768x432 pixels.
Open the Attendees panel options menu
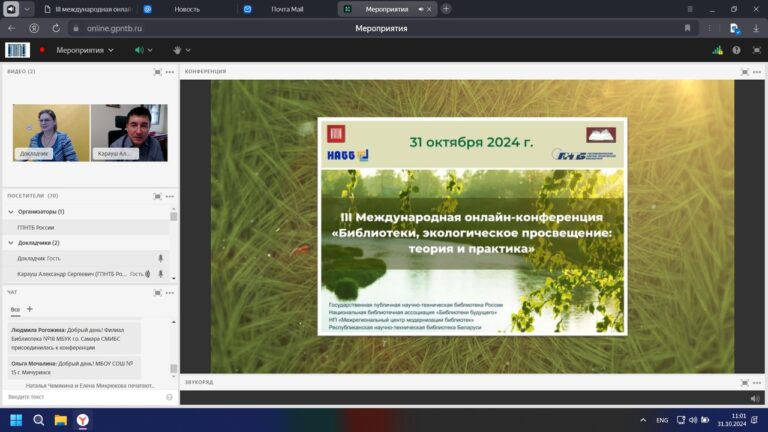pyautogui.click(x=170, y=196)
